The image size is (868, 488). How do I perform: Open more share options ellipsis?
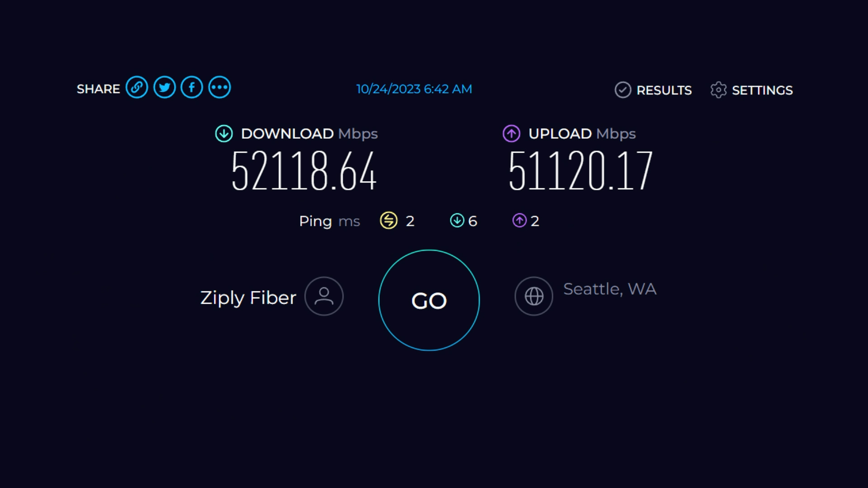pos(220,88)
